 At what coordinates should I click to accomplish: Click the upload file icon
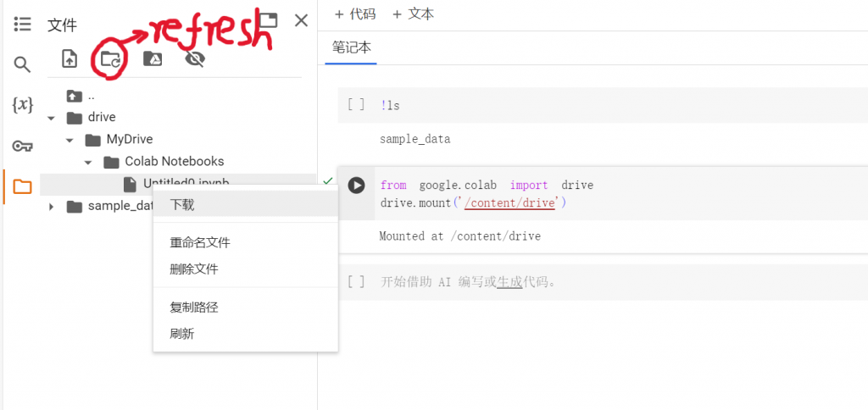(70, 58)
